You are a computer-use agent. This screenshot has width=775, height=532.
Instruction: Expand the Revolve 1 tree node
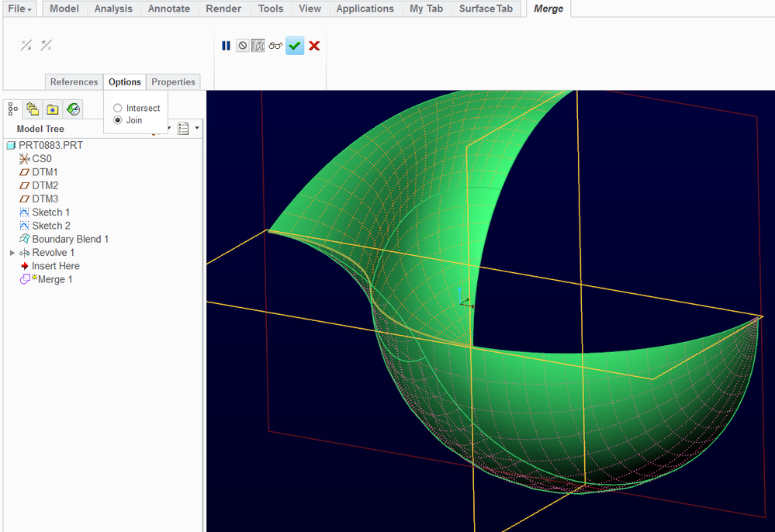pyautogui.click(x=12, y=253)
